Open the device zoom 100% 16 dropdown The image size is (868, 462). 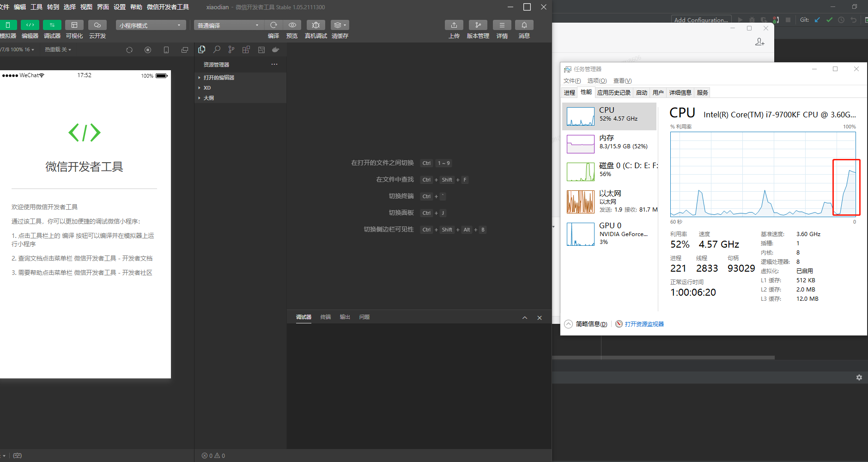(x=18, y=49)
